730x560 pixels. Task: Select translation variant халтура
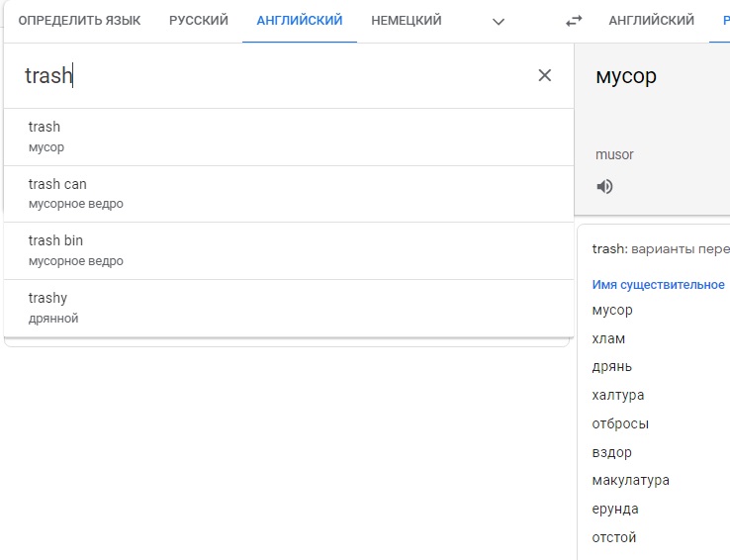618,395
